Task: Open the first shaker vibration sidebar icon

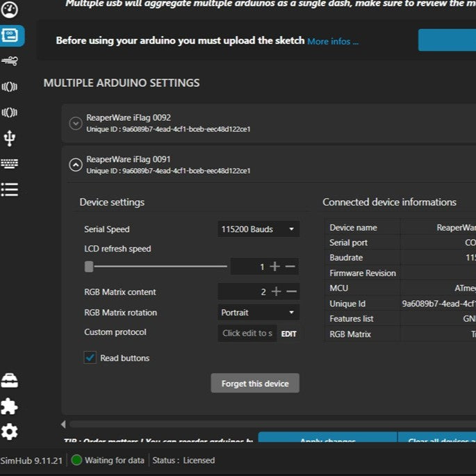Action: point(10,87)
